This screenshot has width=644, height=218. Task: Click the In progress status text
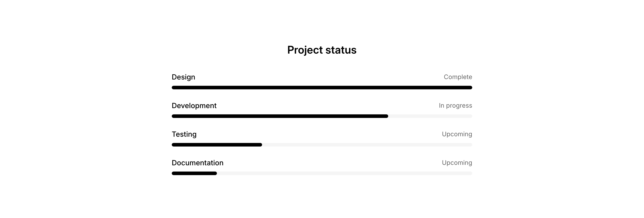(x=455, y=106)
